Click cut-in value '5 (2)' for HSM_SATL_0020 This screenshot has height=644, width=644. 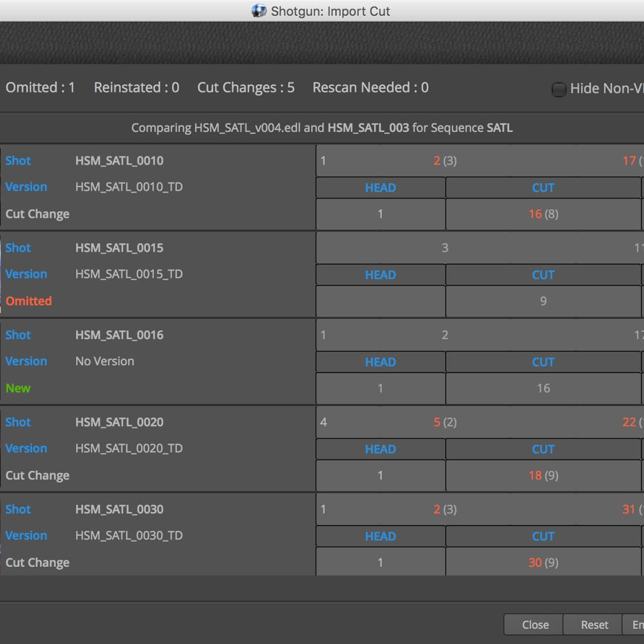pos(445,422)
